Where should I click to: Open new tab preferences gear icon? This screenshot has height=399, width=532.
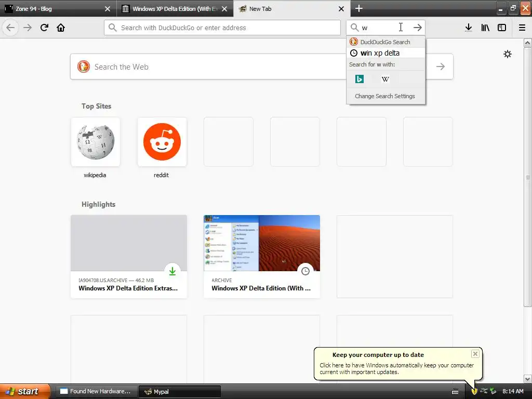[x=507, y=54]
